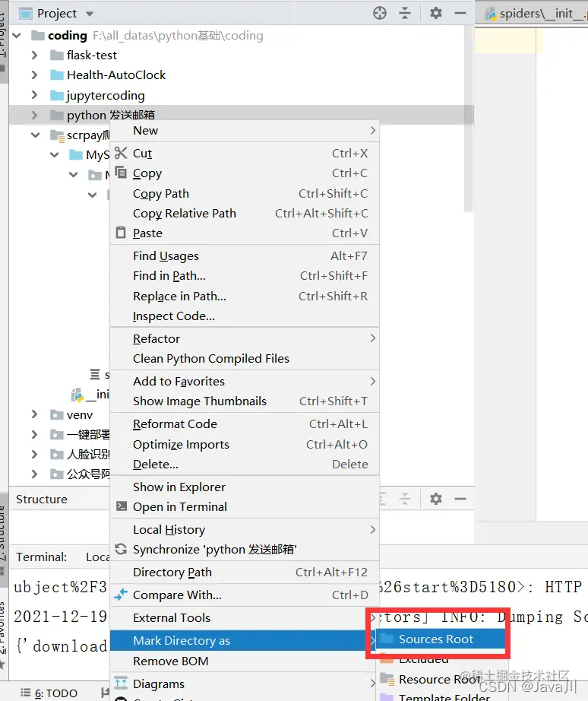Hide the Structure panel with minus icon
The width and height of the screenshot is (588, 701).
point(460,499)
